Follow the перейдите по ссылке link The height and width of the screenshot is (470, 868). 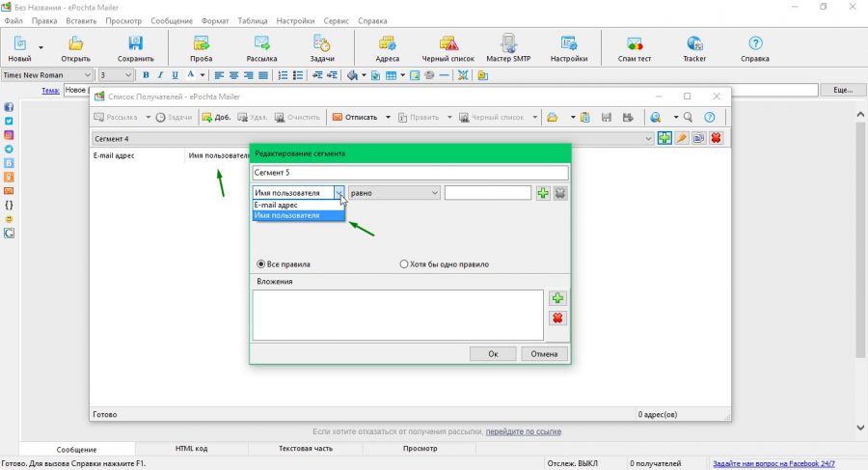(523, 431)
